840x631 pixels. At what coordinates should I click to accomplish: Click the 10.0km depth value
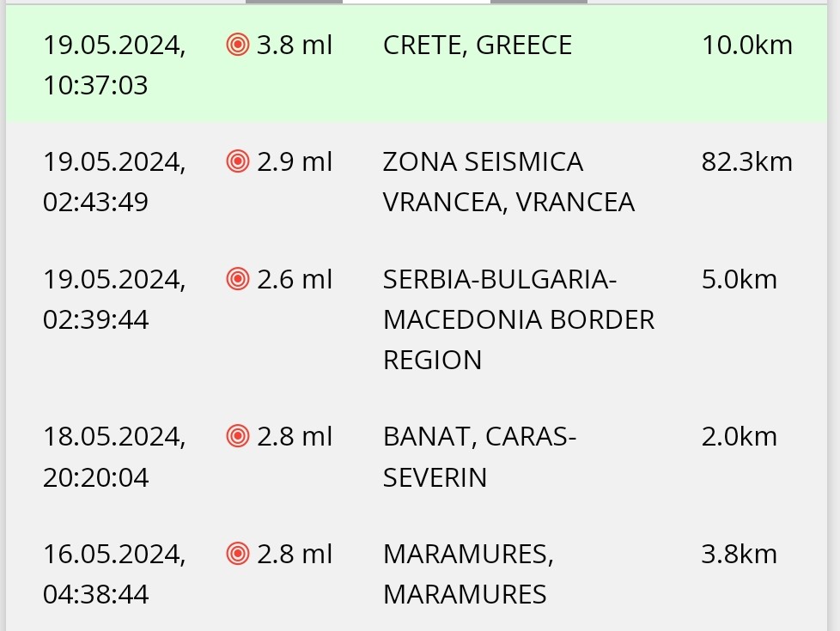746,46
